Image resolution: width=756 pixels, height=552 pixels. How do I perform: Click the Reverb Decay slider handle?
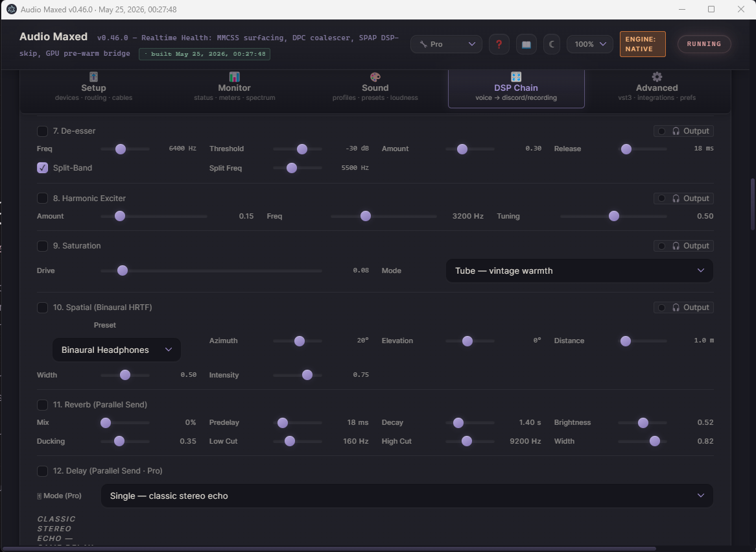[458, 423]
